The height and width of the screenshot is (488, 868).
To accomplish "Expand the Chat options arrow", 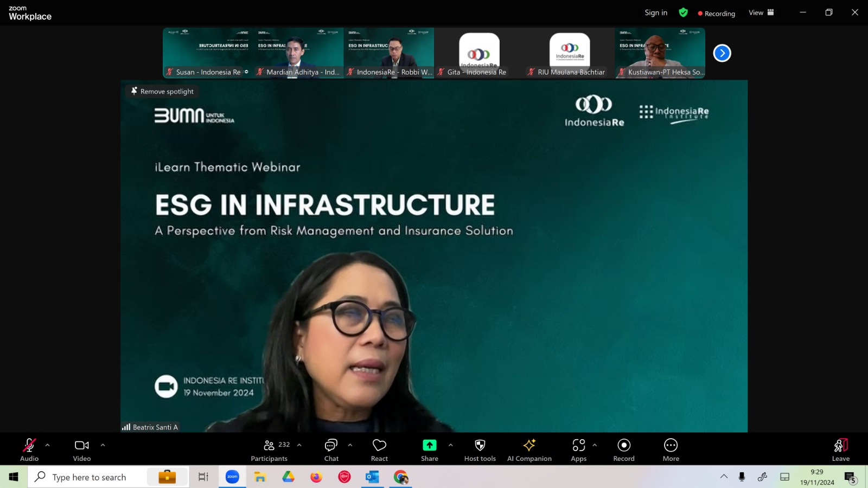I will click(x=350, y=445).
